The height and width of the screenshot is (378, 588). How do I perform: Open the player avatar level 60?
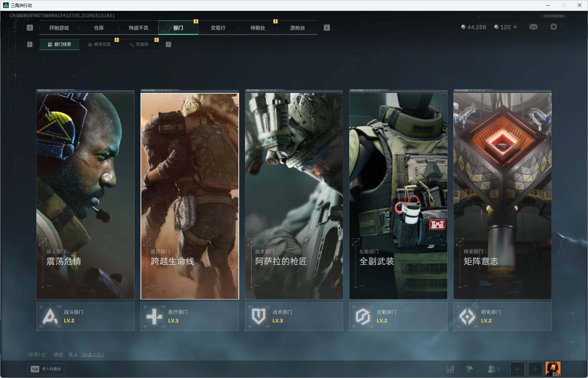click(553, 369)
